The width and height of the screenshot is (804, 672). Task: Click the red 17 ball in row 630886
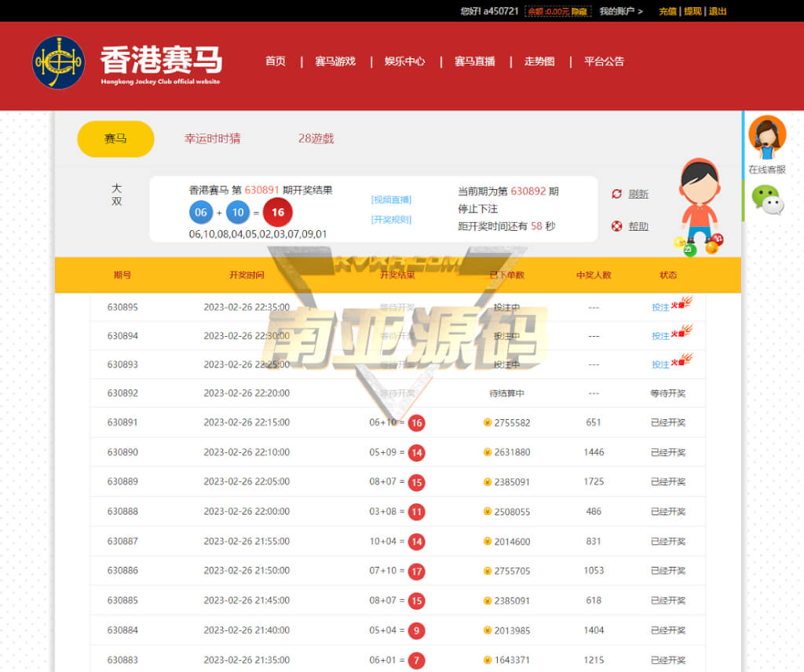(x=416, y=571)
